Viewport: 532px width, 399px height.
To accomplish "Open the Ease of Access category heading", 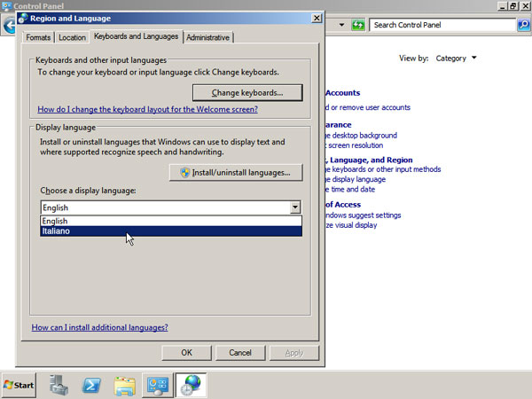I will (x=342, y=205).
